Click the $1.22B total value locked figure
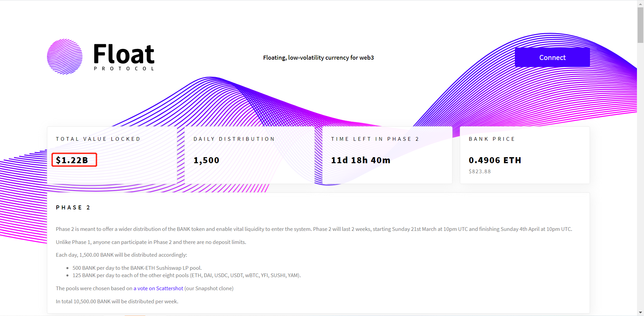The image size is (644, 316). pyautogui.click(x=72, y=160)
